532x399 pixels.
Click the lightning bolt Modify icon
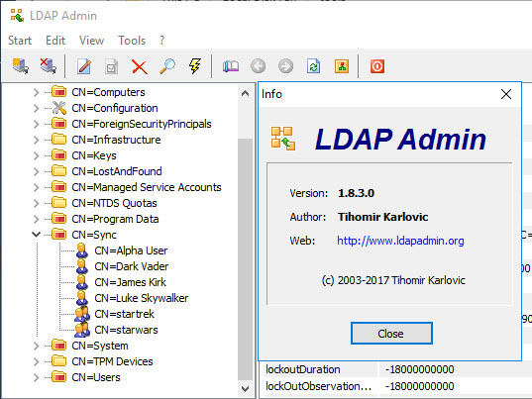click(x=195, y=66)
